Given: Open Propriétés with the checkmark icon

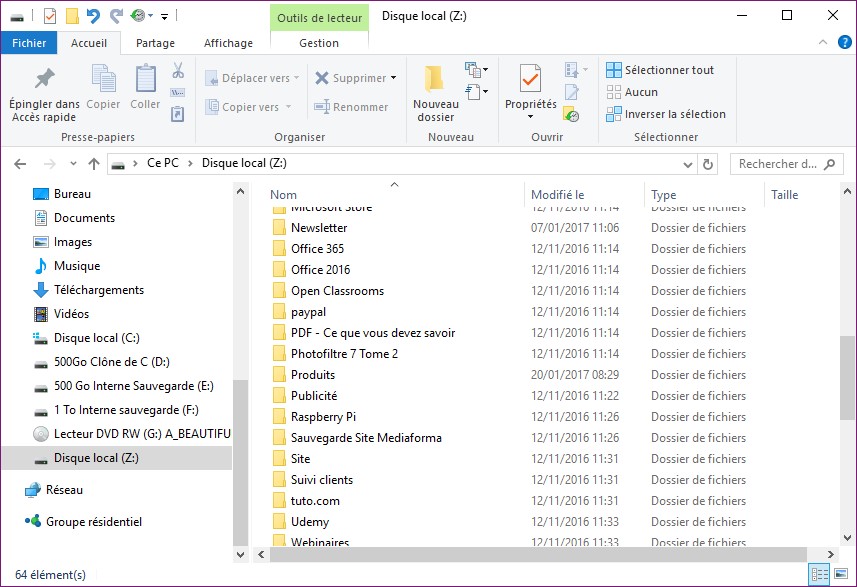Looking at the screenshot, I should 530,80.
